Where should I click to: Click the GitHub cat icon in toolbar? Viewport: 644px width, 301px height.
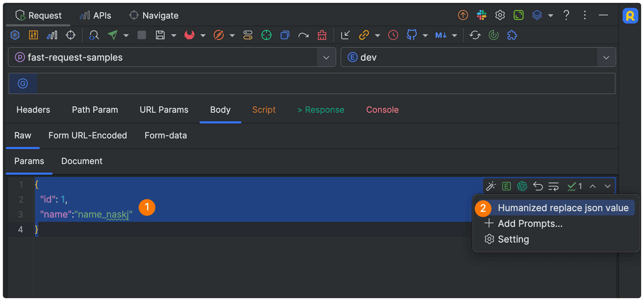click(412, 35)
